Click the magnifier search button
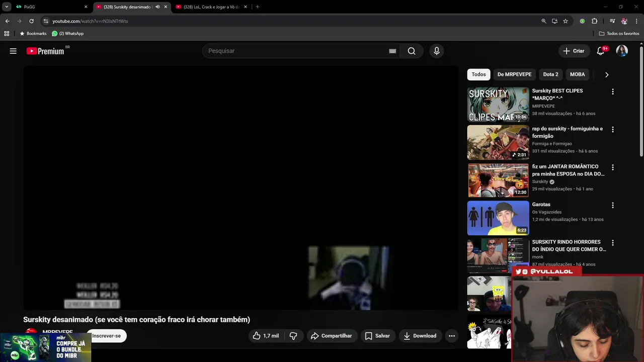Screen dimensions: 644x362 pos(412,51)
